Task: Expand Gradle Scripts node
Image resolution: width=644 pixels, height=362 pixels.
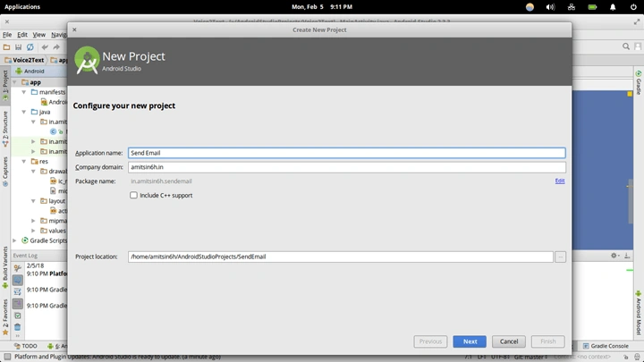Action: point(15,240)
